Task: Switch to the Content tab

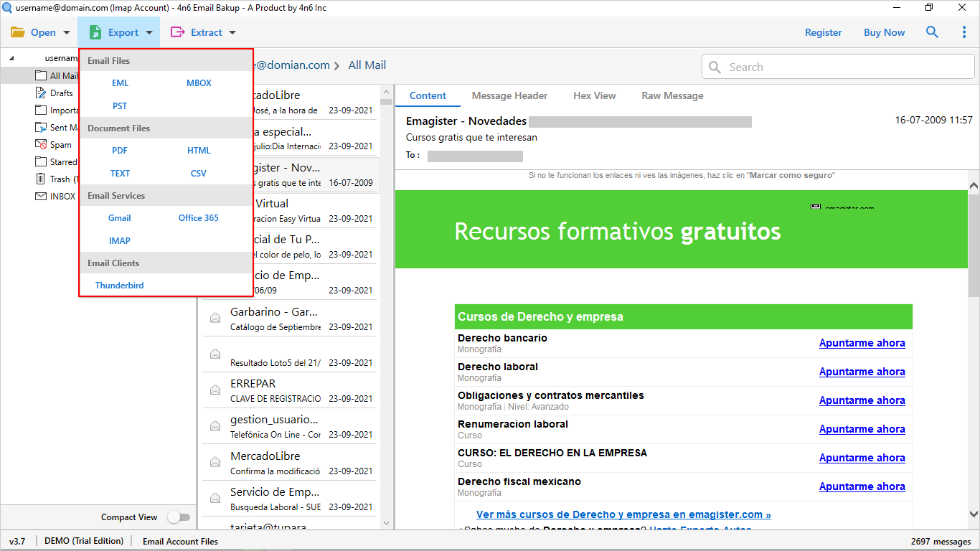Action: (428, 96)
